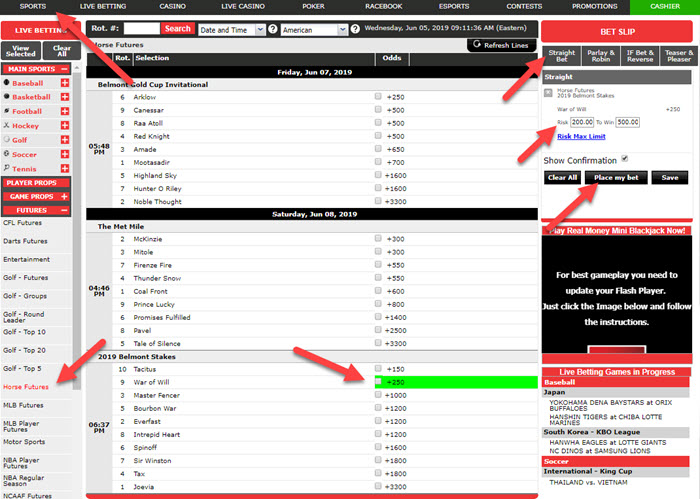Toggle the Show Confirmation checkbox
This screenshot has height=499, width=700.
[x=625, y=158]
